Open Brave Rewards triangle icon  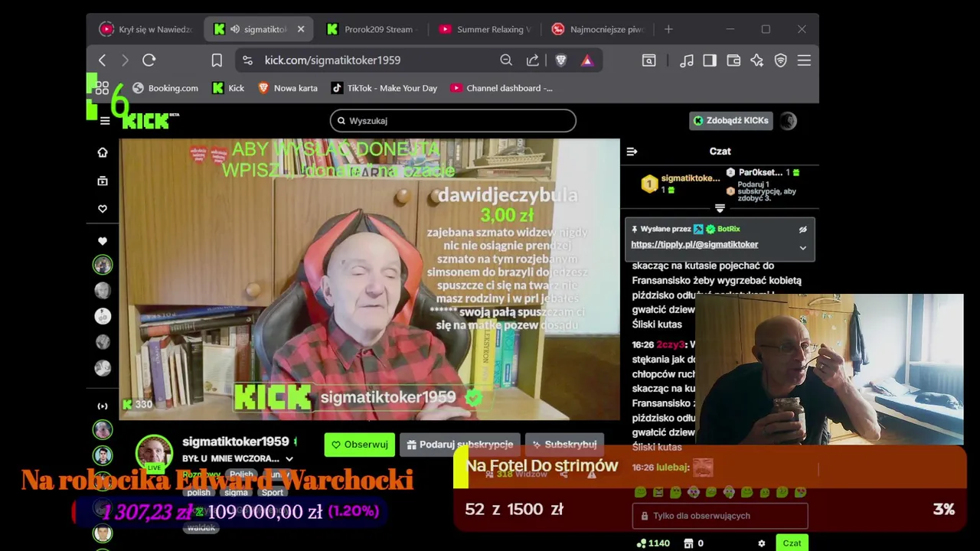click(x=587, y=60)
